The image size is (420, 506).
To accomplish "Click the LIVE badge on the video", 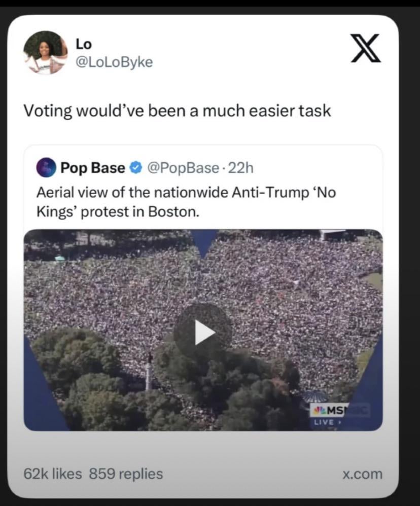I will (325, 422).
